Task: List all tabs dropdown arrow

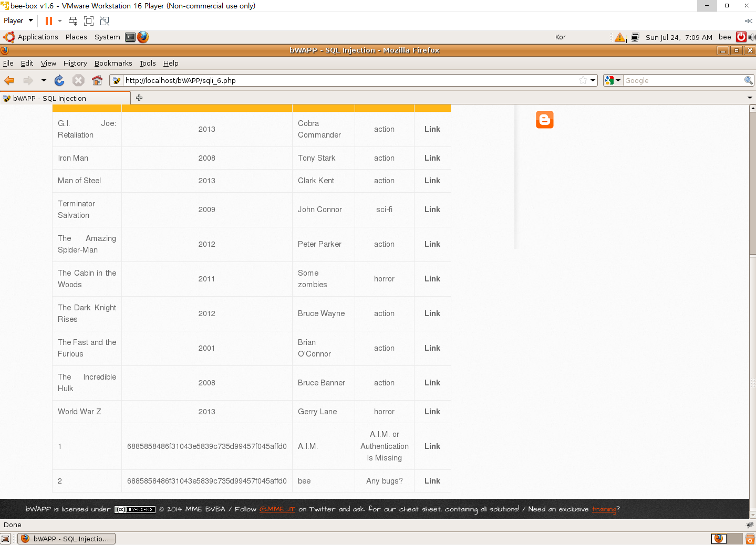Action: (750, 98)
